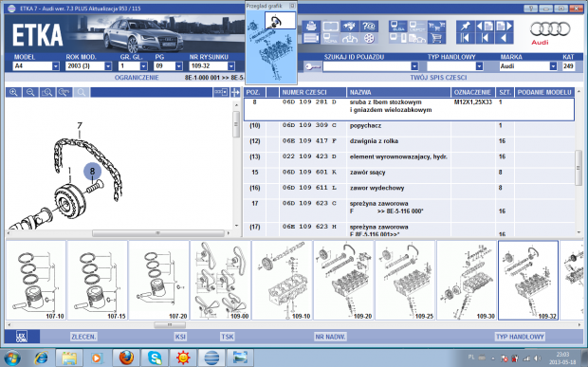
Task: Click the NR NADW. button
Action: 330,337
